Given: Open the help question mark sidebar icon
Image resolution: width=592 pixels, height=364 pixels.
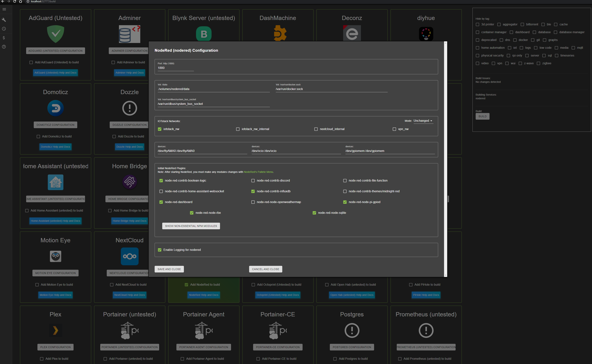Looking at the screenshot, I should point(4,47).
